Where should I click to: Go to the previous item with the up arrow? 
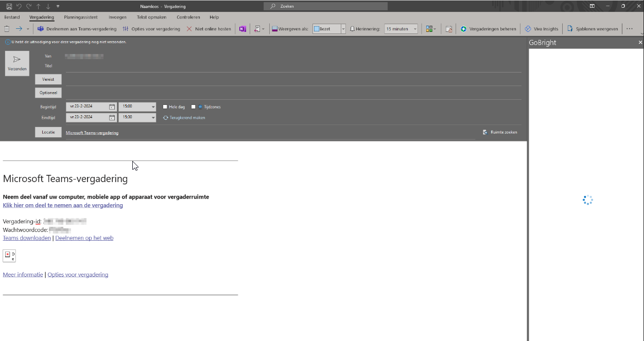click(x=38, y=6)
